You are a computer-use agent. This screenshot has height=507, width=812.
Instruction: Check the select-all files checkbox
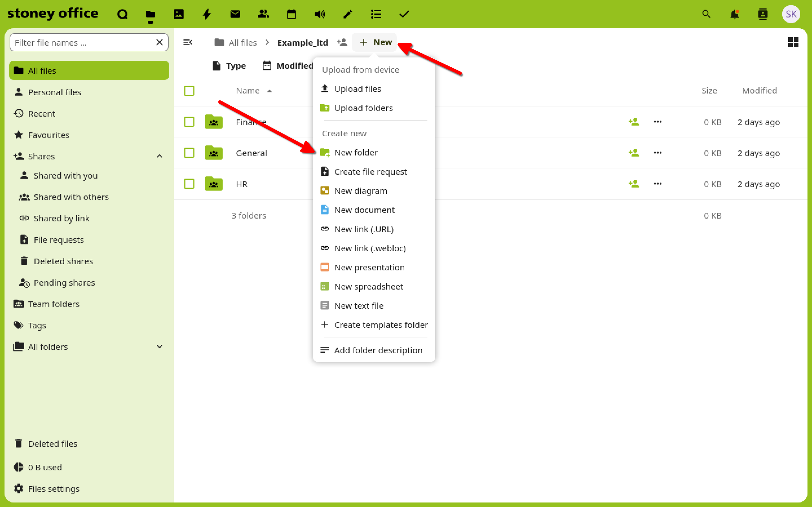coord(189,90)
